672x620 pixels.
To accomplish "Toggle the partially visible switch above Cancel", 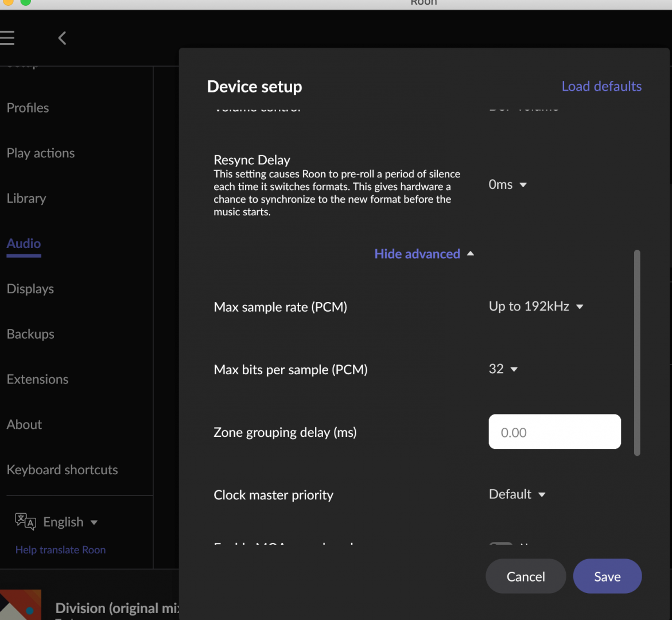I will point(501,544).
